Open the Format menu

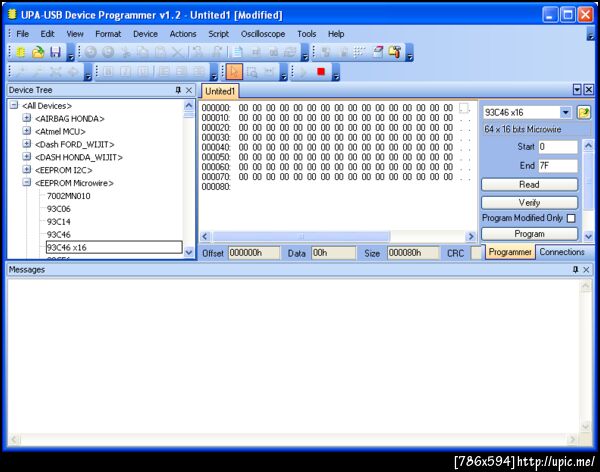(108, 34)
